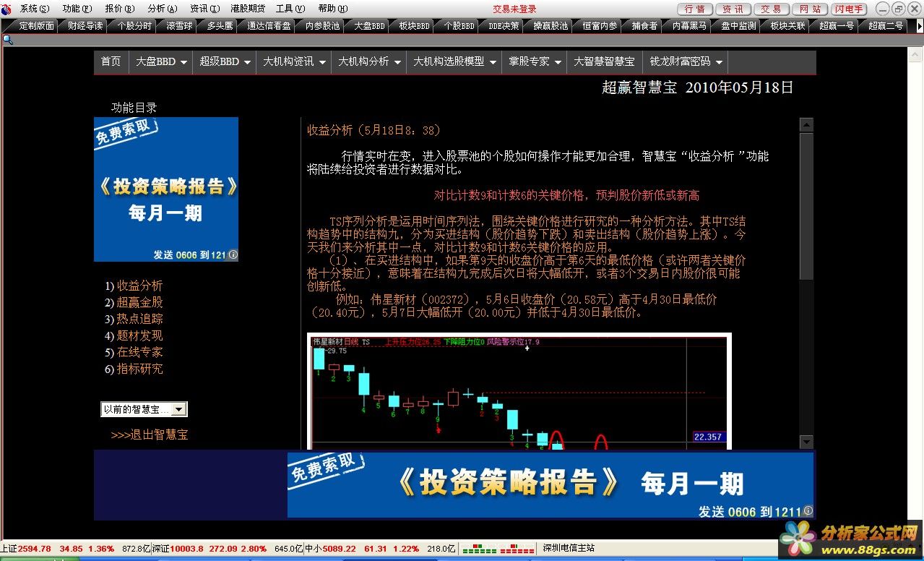Click the red-green market indicator in the status bar
Image resolution: width=924 pixels, height=561 pixels.
tap(498, 549)
